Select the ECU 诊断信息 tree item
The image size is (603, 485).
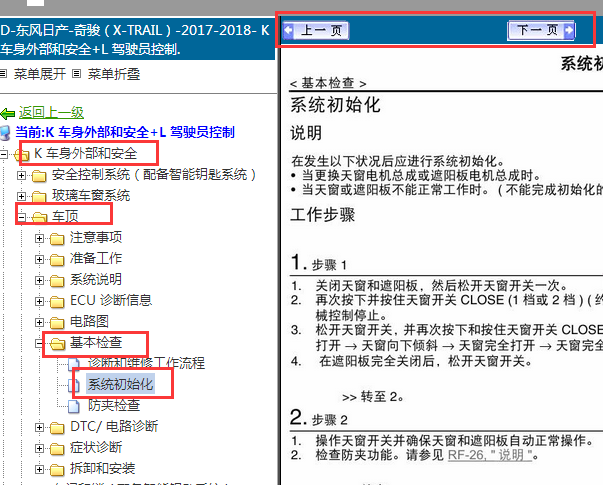[111, 300]
